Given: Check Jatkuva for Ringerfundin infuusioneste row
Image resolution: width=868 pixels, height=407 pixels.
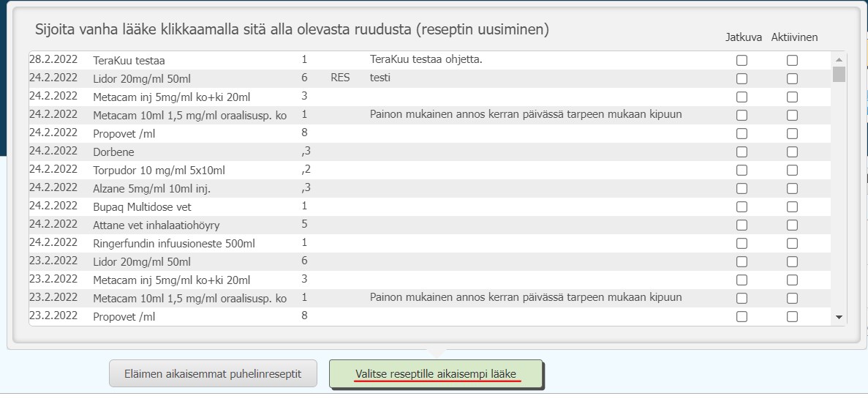Looking at the screenshot, I should [741, 244].
